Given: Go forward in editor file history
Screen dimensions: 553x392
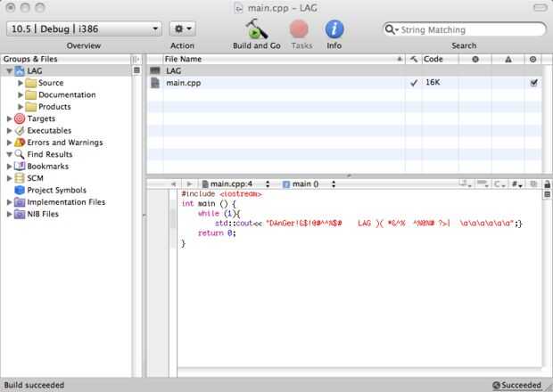Looking at the screenshot, I should (189, 184).
